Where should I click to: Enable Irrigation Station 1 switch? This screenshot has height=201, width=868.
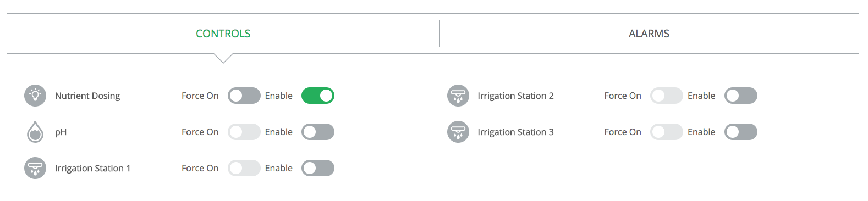click(318, 168)
